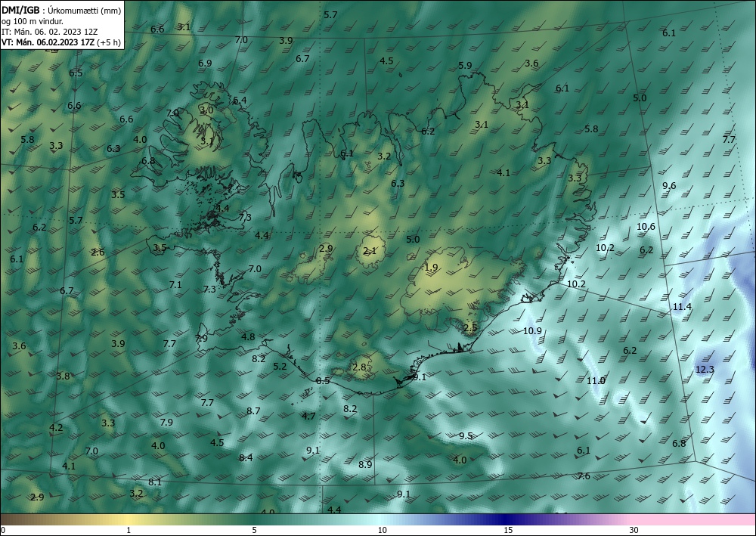
Task: Click the 4.2 value on the map
Action: pyautogui.click(x=56, y=428)
